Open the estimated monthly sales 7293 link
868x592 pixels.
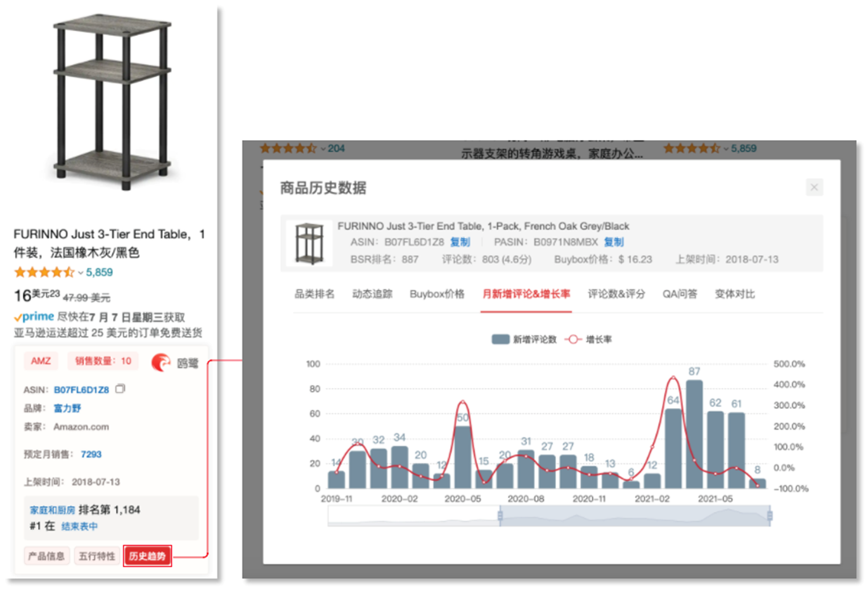tap(91, 454)
